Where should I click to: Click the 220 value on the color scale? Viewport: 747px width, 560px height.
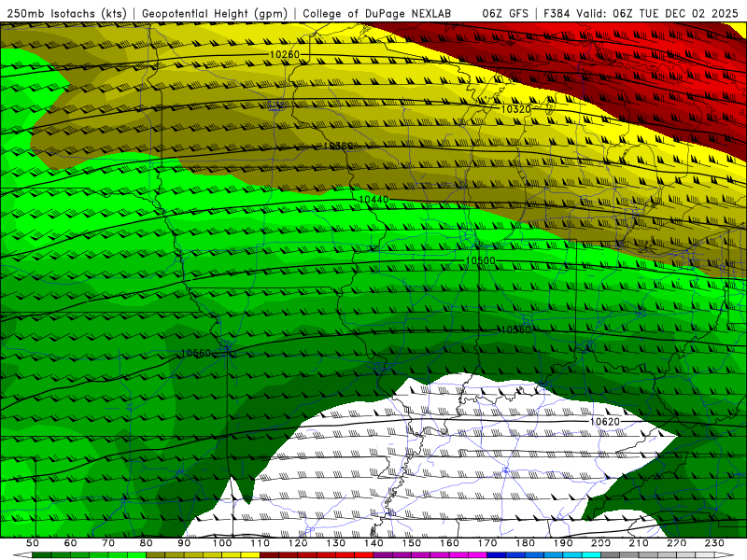point(676,543)
